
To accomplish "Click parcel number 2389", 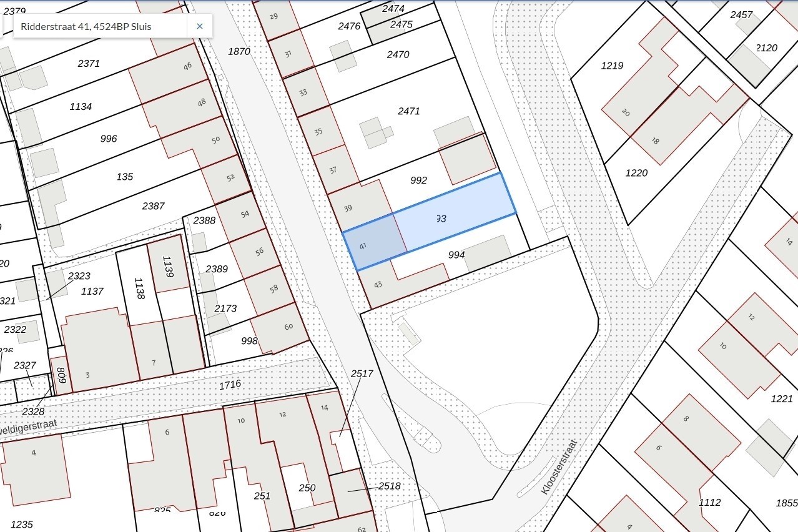I will 217,269.
